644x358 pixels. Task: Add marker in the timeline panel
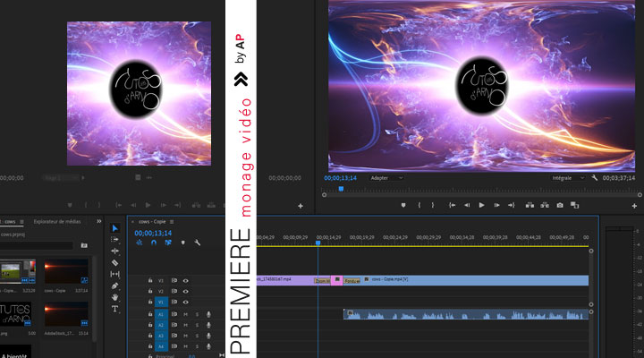[x=182, y=243]
